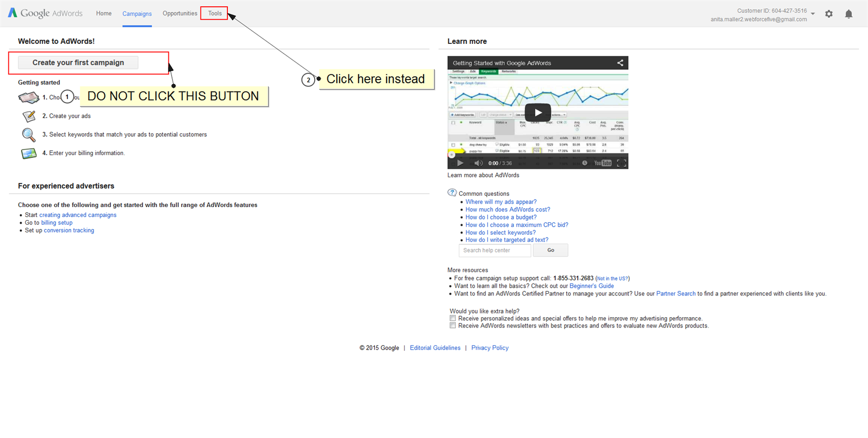The image size is (868, 438).
Task: Enable personalized ideas and special offers checkbox
Action: pyautogui.click(x=453, y=319)
